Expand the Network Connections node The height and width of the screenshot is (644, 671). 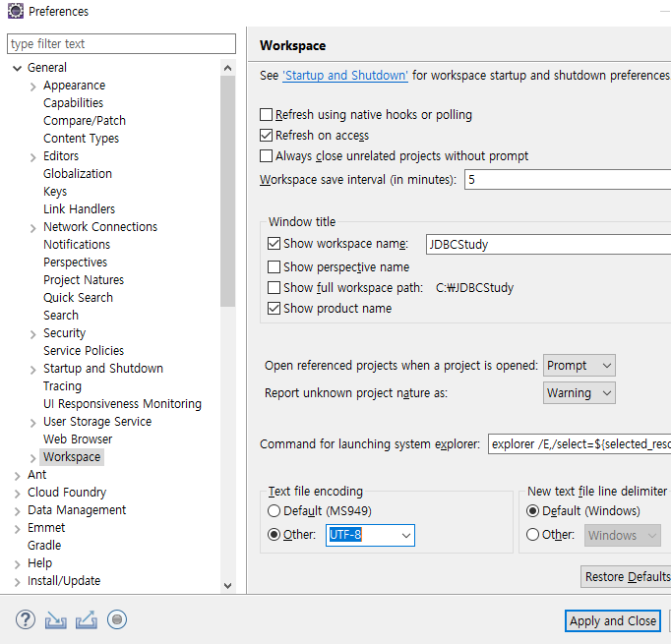pyautogui.click(x=32, y=228)
